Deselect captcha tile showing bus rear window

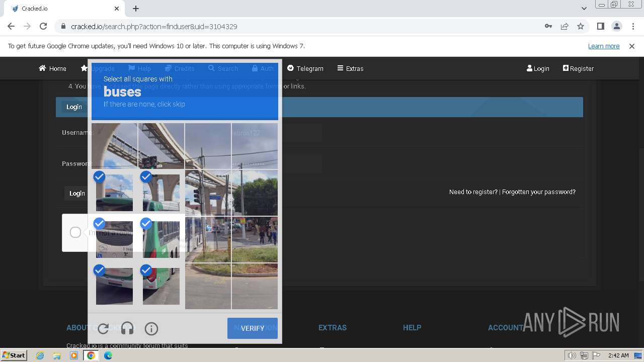[x=114, y=239]
